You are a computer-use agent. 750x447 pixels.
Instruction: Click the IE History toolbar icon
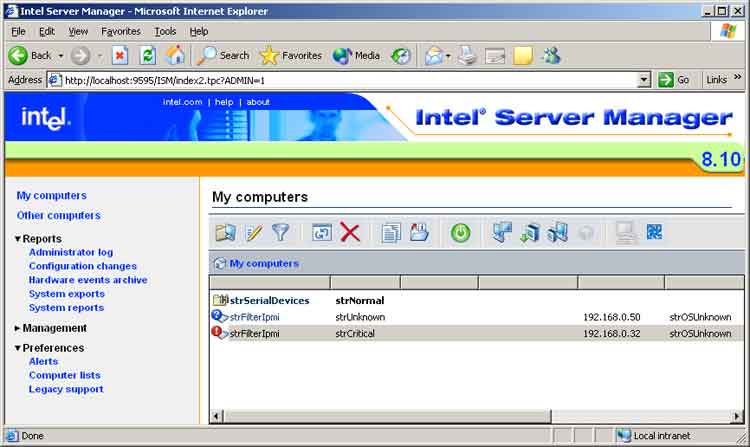tap(400, 56)
